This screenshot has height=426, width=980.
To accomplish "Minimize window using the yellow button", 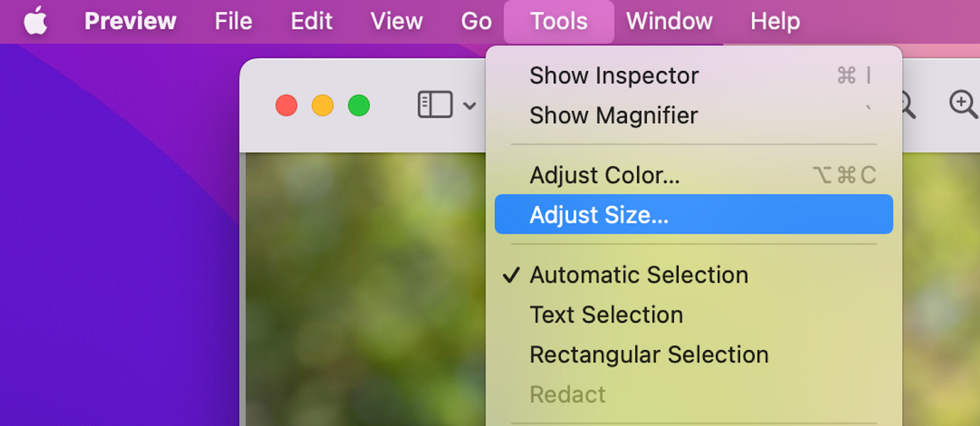I will tap(323, 105).
